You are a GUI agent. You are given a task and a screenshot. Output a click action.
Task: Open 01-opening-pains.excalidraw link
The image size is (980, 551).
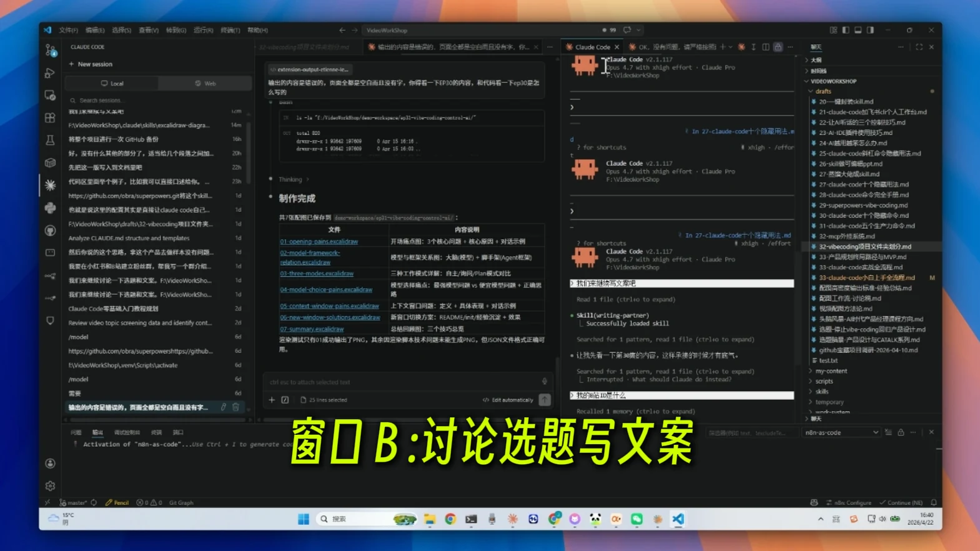319,241
